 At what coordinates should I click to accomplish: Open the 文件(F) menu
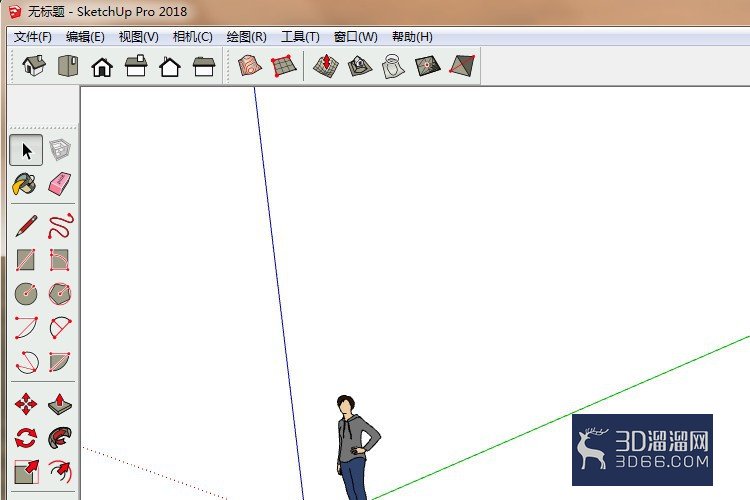pyautogui.click(x=33, y=37)
